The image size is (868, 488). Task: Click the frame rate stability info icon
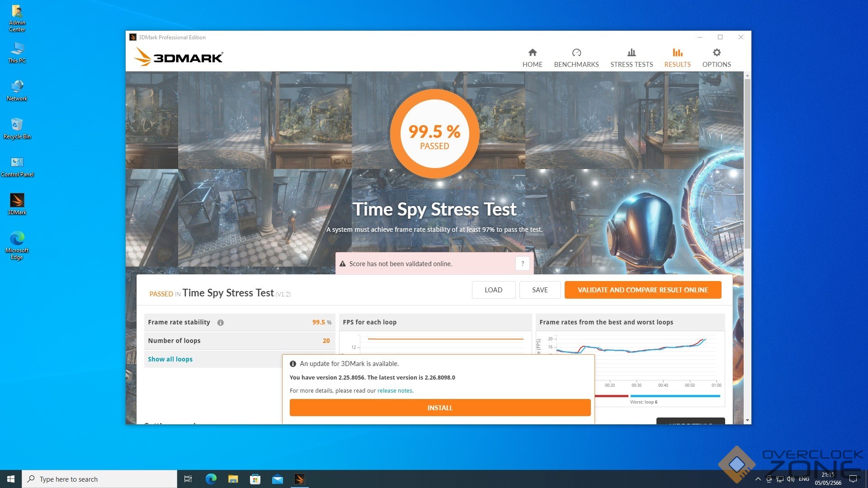coord(221,323)
